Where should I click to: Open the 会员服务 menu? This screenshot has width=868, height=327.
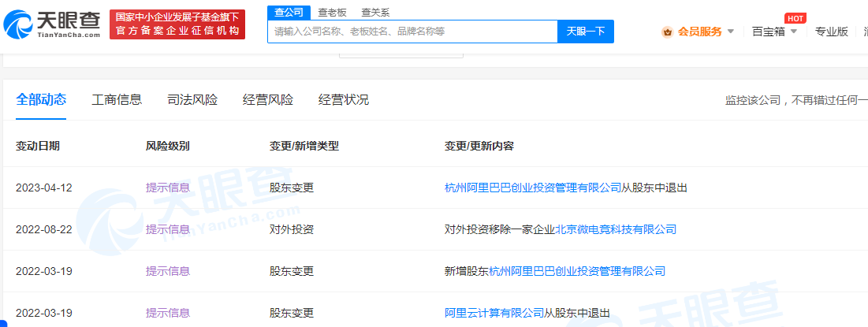[700, 32]
